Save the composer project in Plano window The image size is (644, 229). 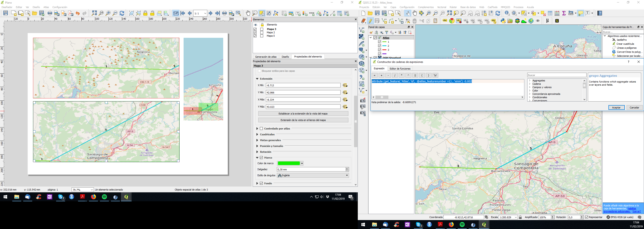[6, 13]
